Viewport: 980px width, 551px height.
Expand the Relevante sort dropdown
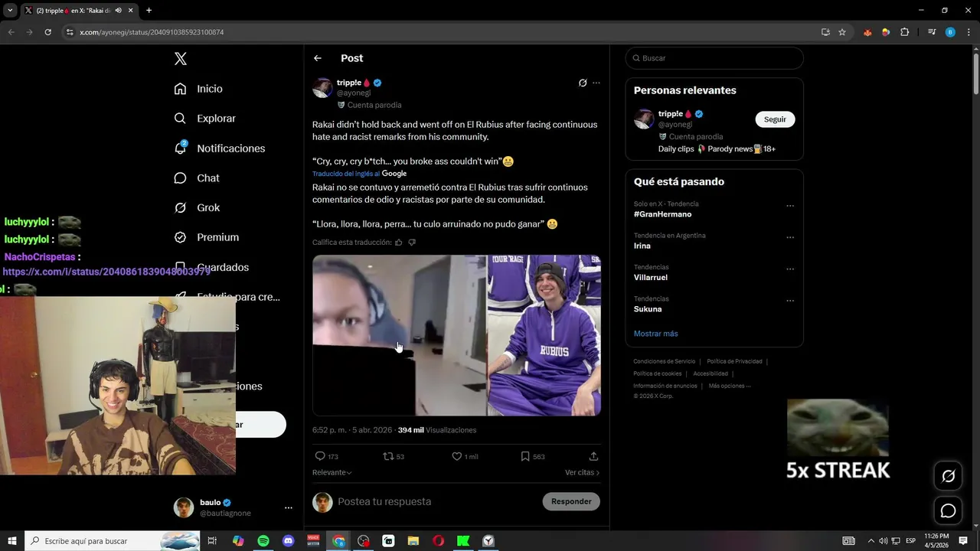click(x=332, y=473)
